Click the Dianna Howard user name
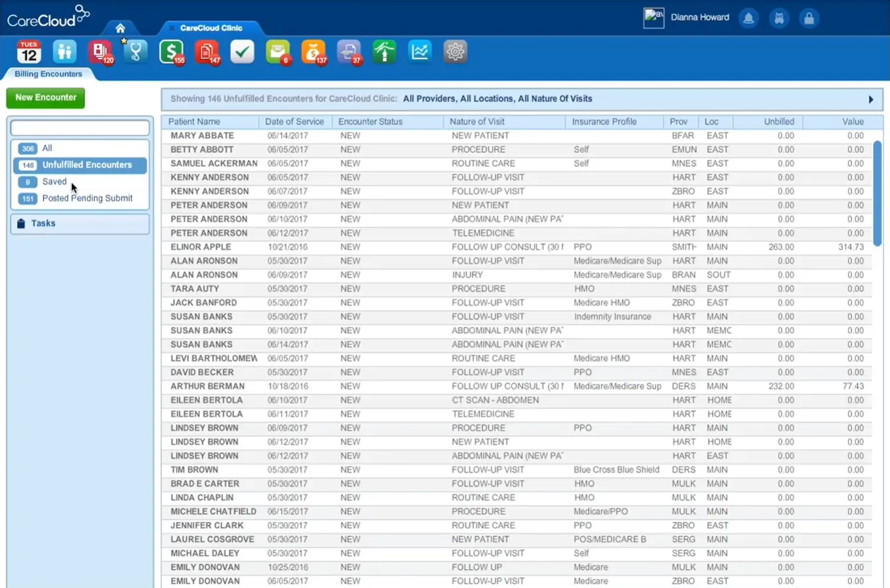 tap(700, 18)
